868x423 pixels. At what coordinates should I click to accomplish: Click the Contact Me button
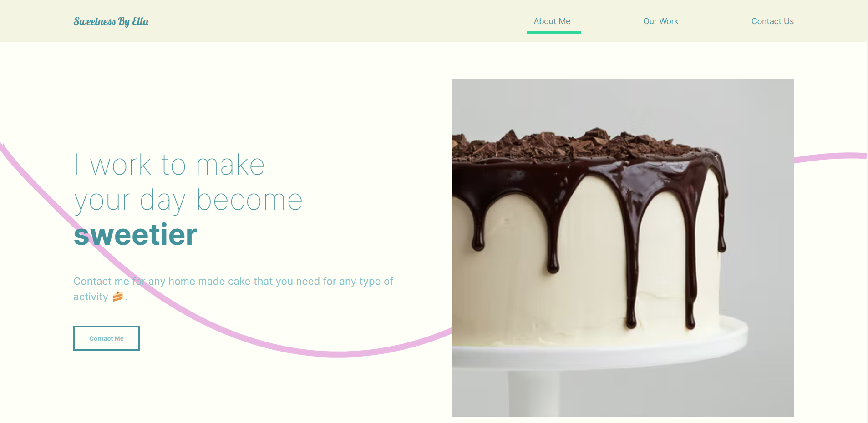(107, 338)
